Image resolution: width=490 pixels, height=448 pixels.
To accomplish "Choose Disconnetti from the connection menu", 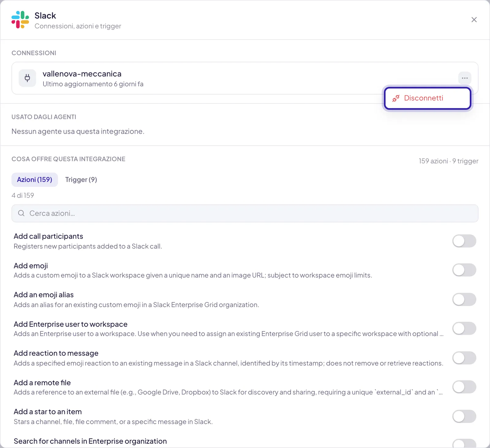I will pos(428,98).
